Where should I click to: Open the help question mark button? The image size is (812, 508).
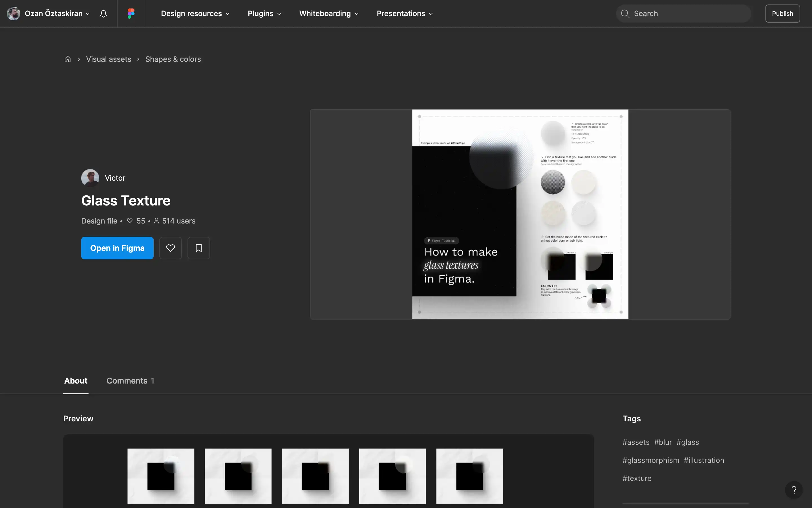(794, 490)
